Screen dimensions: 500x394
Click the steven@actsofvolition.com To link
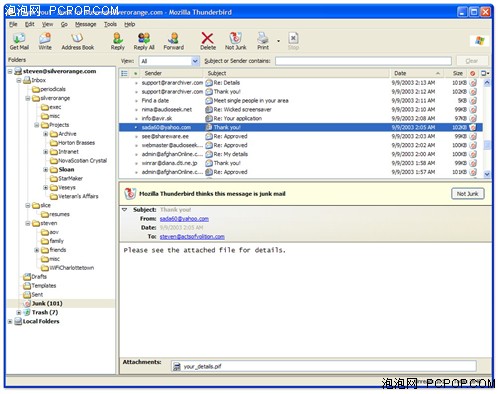click(192, 237)
